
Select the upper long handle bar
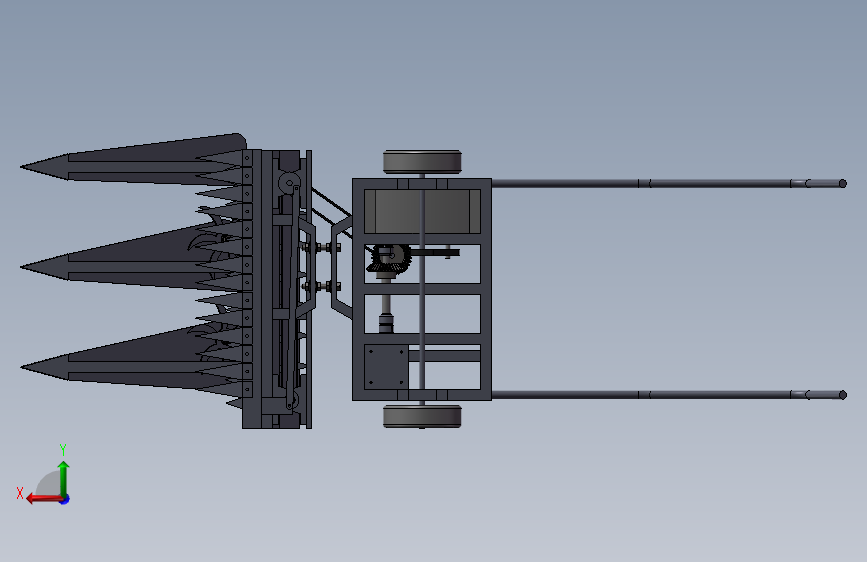coord(668,184)
